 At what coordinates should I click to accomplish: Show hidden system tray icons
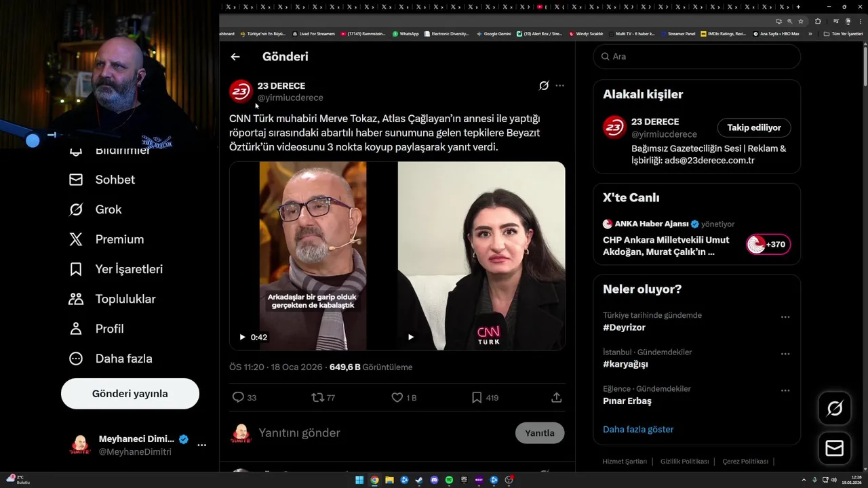click(x=804, y=480)
